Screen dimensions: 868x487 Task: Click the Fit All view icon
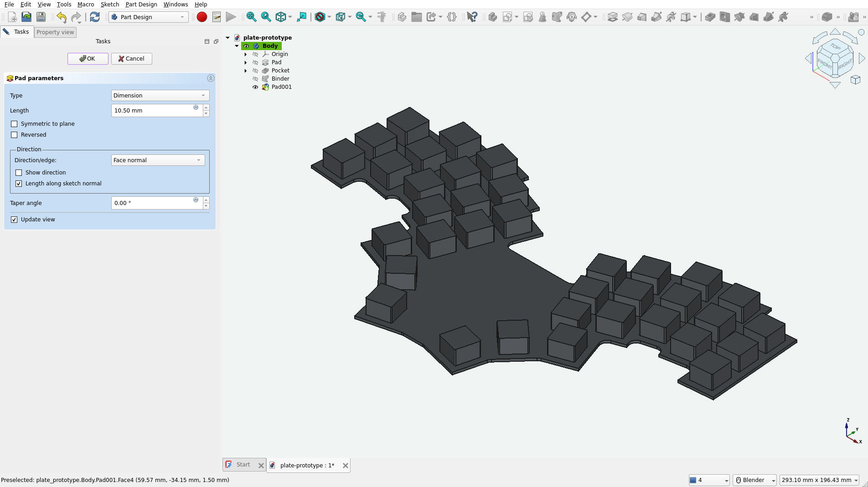(251, 17)
